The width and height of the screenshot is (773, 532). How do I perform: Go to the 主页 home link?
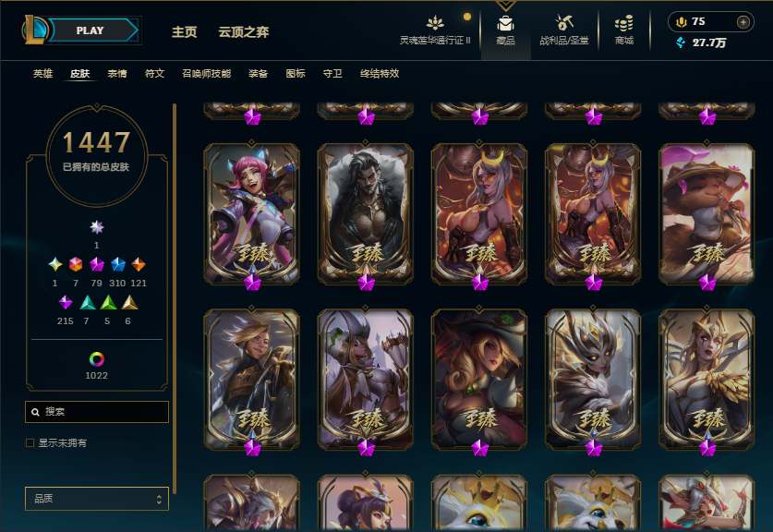click(185, 32)
